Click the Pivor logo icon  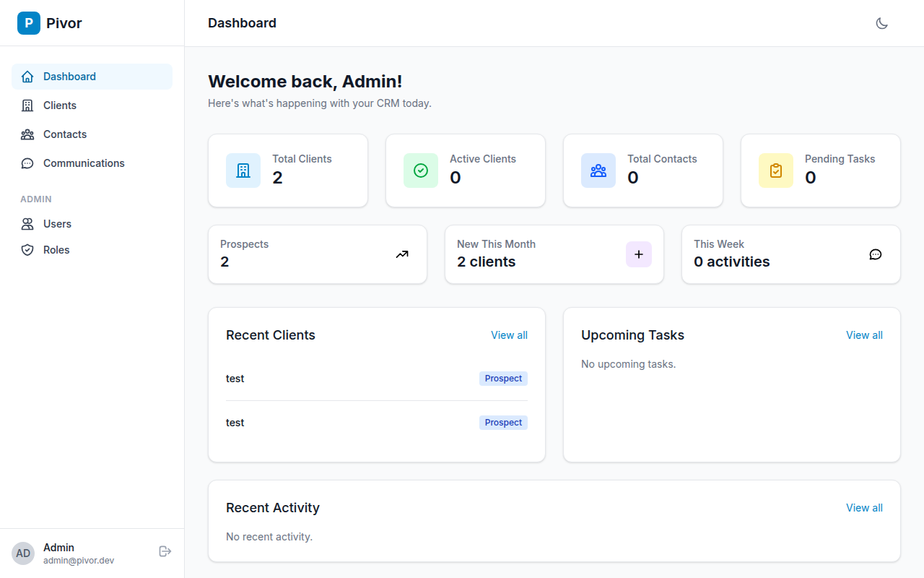click(29, 22)
